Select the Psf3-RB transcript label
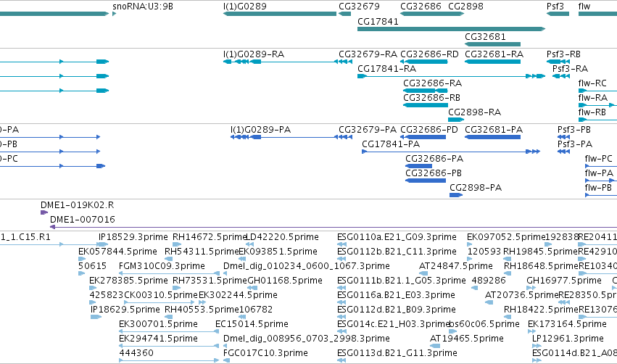This screenshot has height=364, width=617. [563, 54]
